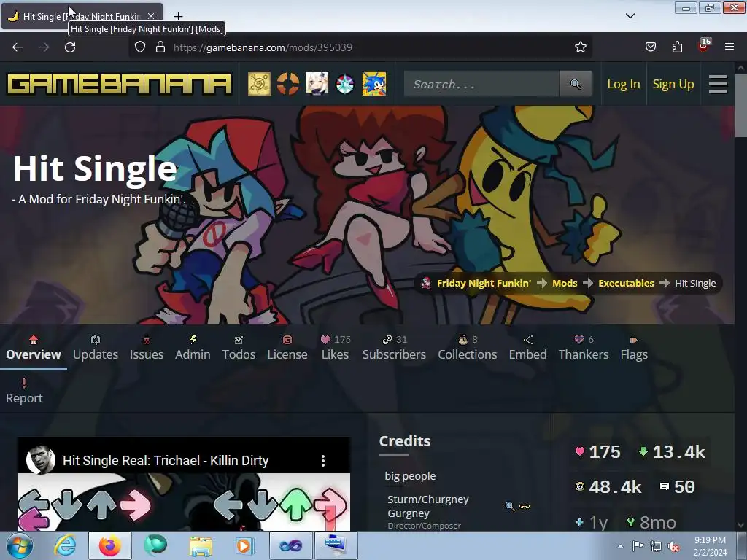Open Mods breadcrumb link
This screenshot has height=560, width=747.
point(565,284)
